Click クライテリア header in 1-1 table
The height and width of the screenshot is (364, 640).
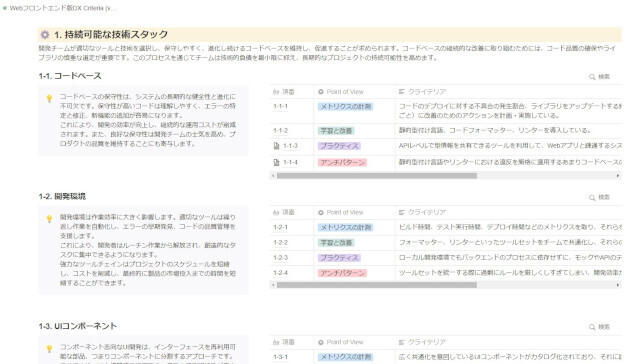(422, 92)
